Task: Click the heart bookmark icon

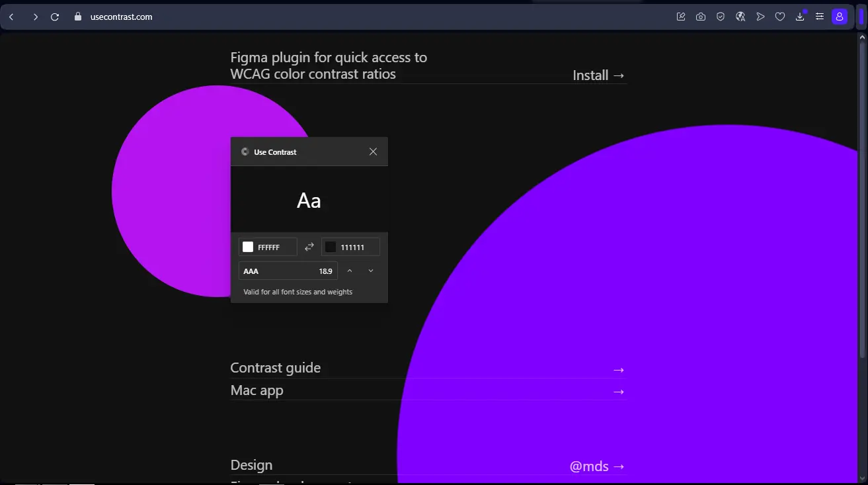Action: coord(780,17)
